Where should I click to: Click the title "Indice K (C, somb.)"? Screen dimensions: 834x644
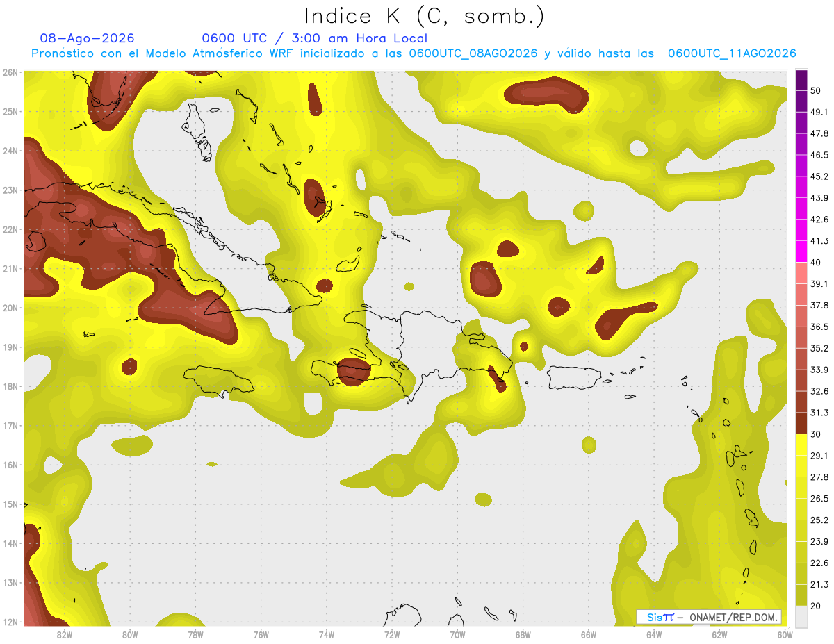click(x=424, y=16)
